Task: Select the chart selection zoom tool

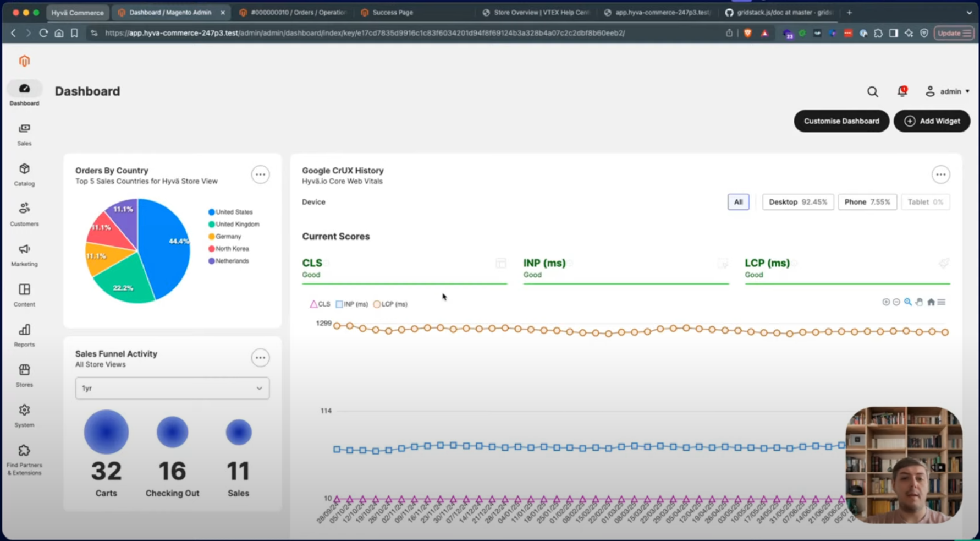Action: 908,302
